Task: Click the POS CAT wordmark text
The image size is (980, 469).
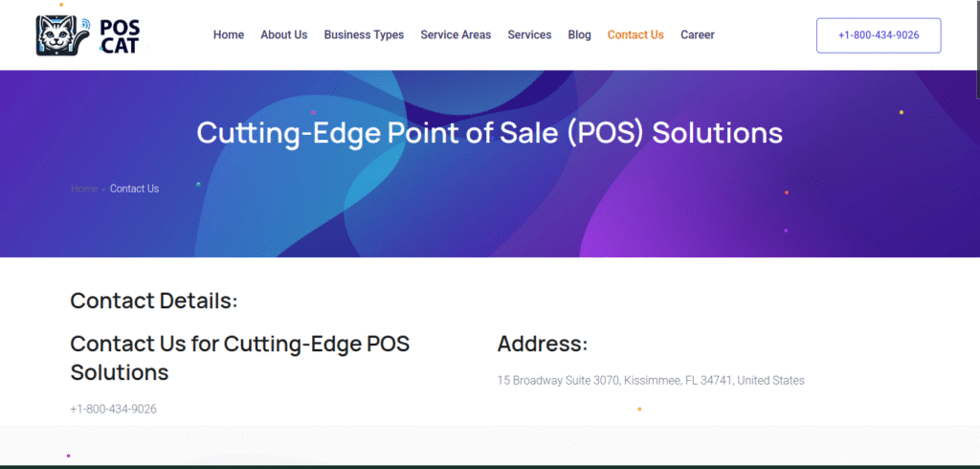Action: pos(118,35)
